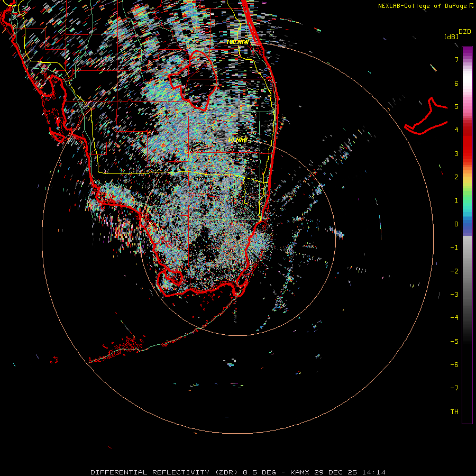Click the red Bahamas island outline
This screenshot has width=476, height=476.
426,116
